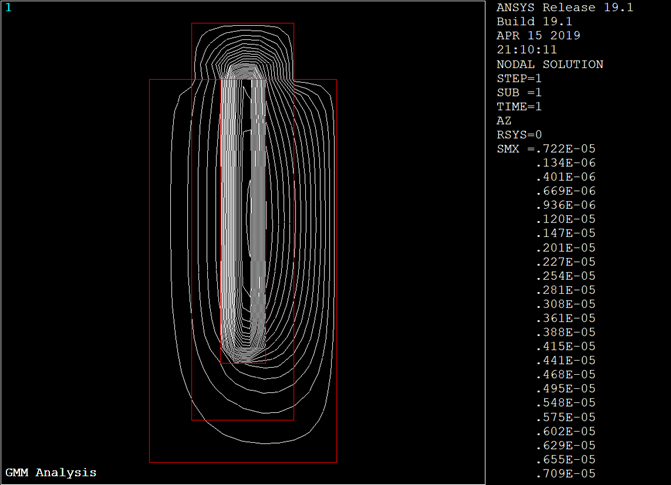
Task: Select contour value '.134E-06'
Action: (566, 163)
